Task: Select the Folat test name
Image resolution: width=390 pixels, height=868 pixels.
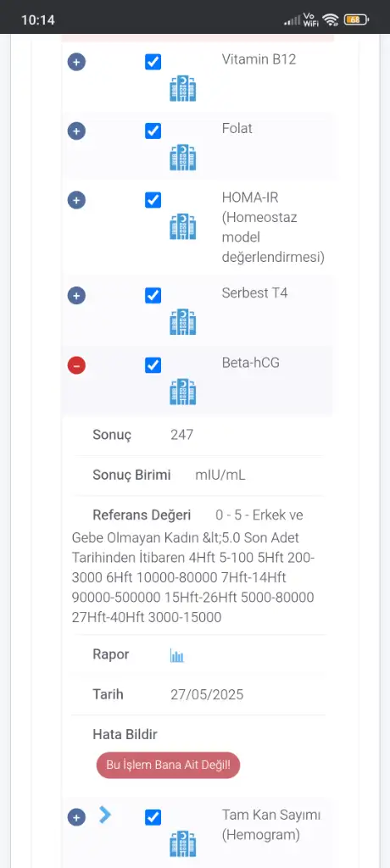Action: click(237, 129)
